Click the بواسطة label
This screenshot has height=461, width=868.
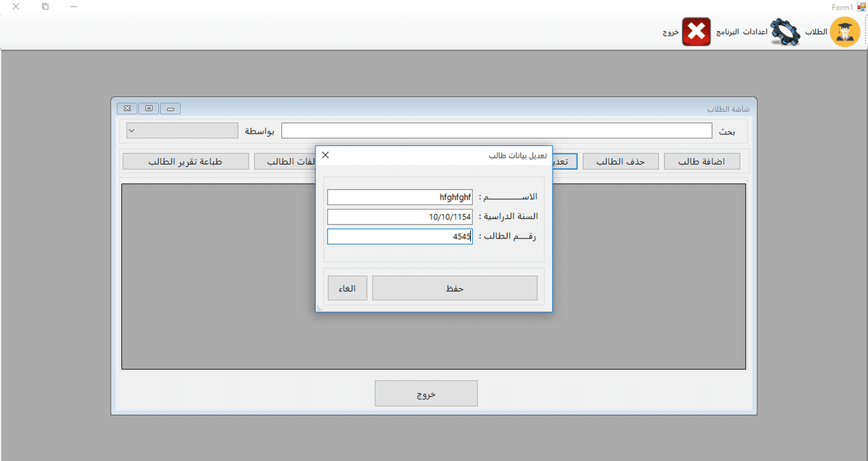[x=260, y=131]
